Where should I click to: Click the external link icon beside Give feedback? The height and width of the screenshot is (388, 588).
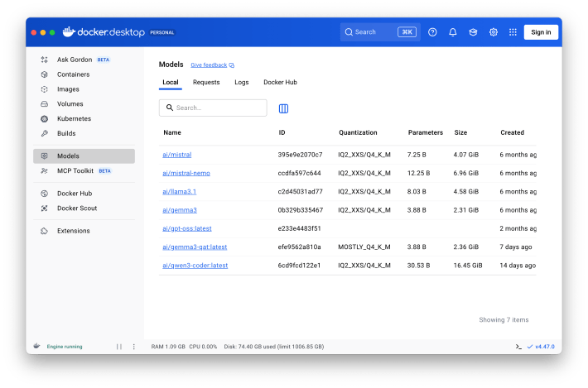232,65
